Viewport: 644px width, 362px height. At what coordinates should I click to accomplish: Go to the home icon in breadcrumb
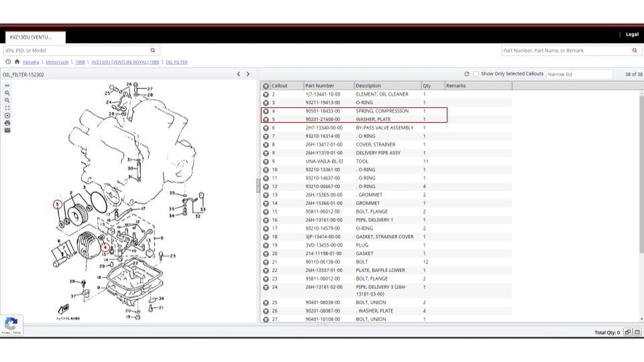pos(17,62)
